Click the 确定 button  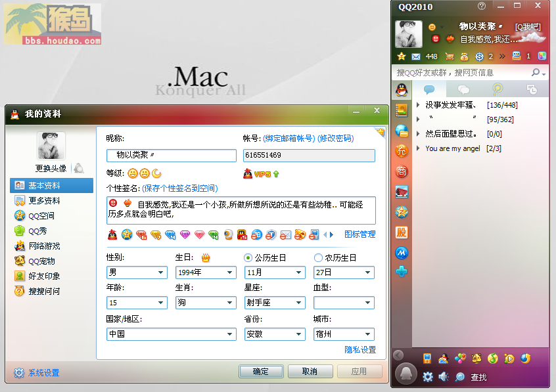(x=261, y=372)
